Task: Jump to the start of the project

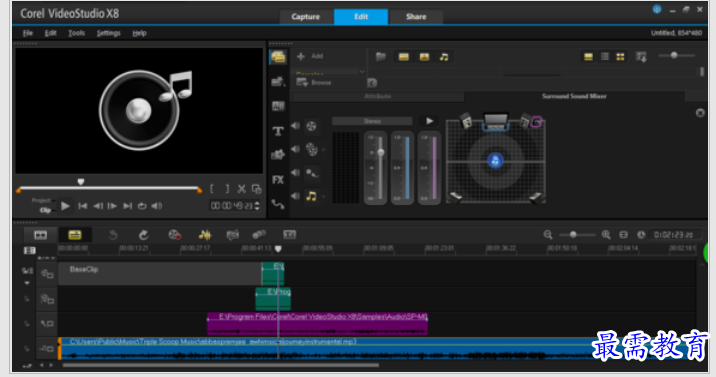Action: (x=83, y=206)
